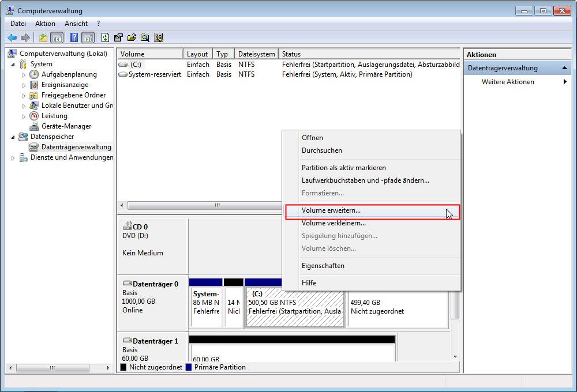
Task: Expand the Aufgabenplanung node
Action: 24,74
